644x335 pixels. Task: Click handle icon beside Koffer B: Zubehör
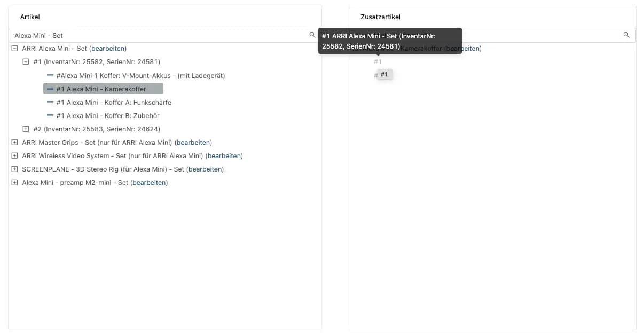pyautogui.click(x=50, y=116)
